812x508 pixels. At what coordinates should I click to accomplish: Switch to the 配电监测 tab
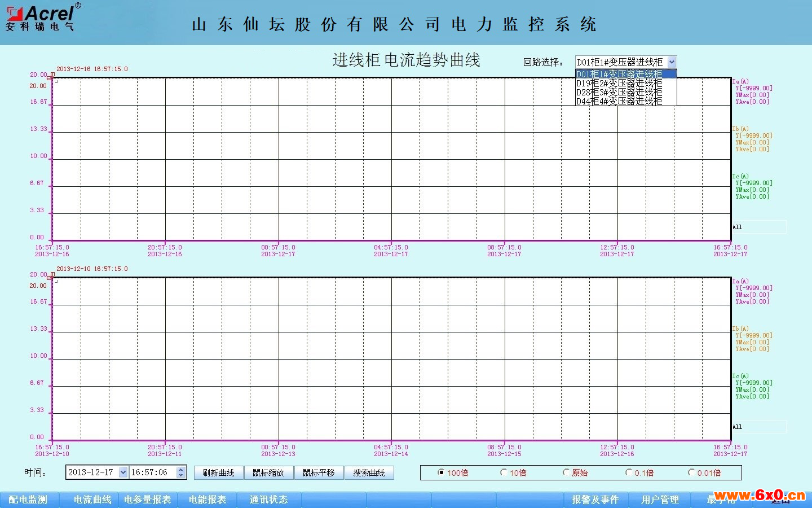tap(28, 500)
